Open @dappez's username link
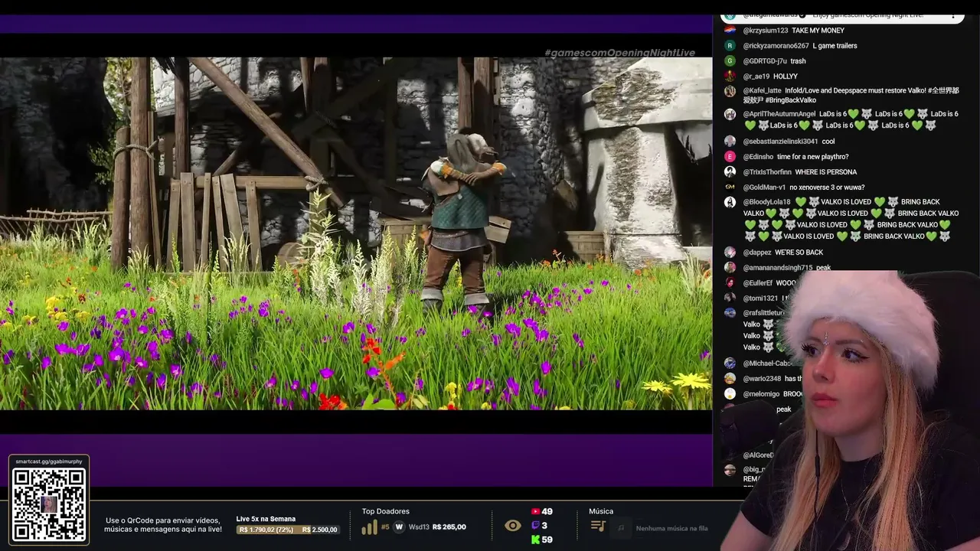 757,253
